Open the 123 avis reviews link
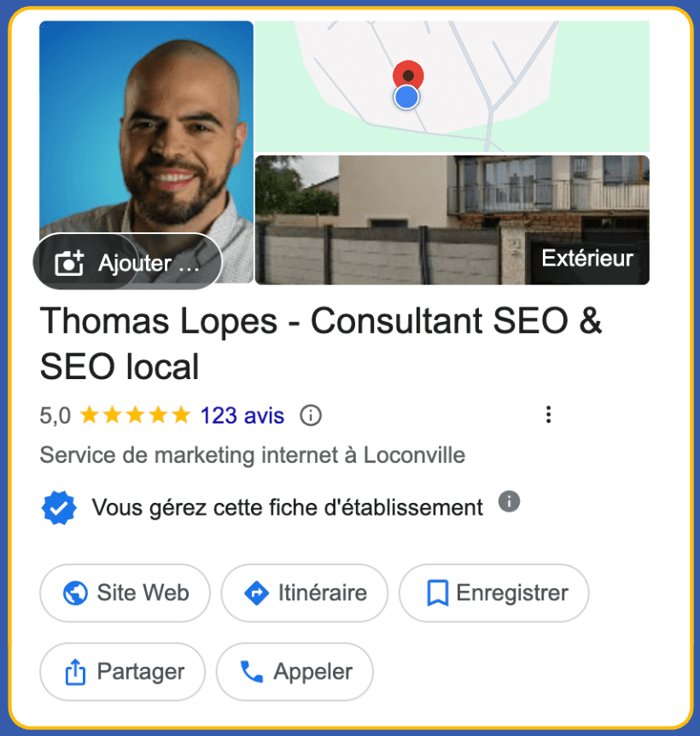 point(242,416)
